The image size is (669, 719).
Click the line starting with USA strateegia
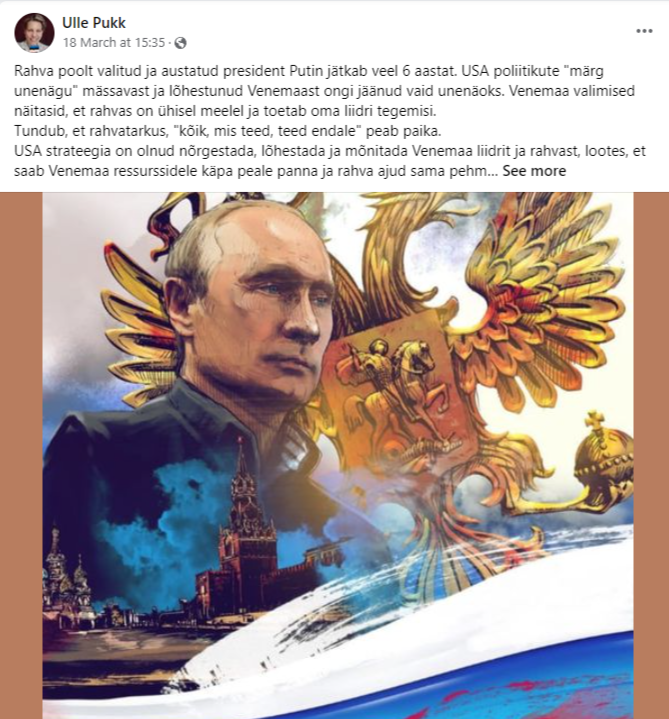click(330, 151)
